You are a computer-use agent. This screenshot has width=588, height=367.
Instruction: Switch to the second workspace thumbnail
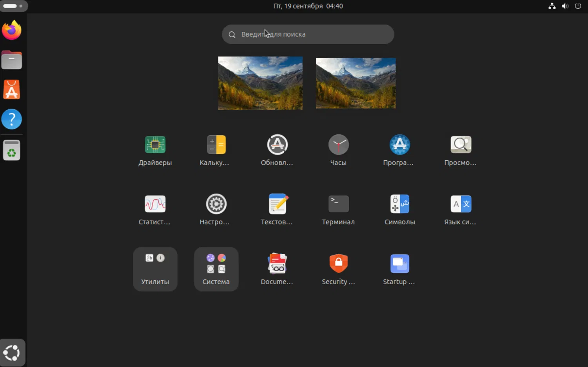click(356, 83)
